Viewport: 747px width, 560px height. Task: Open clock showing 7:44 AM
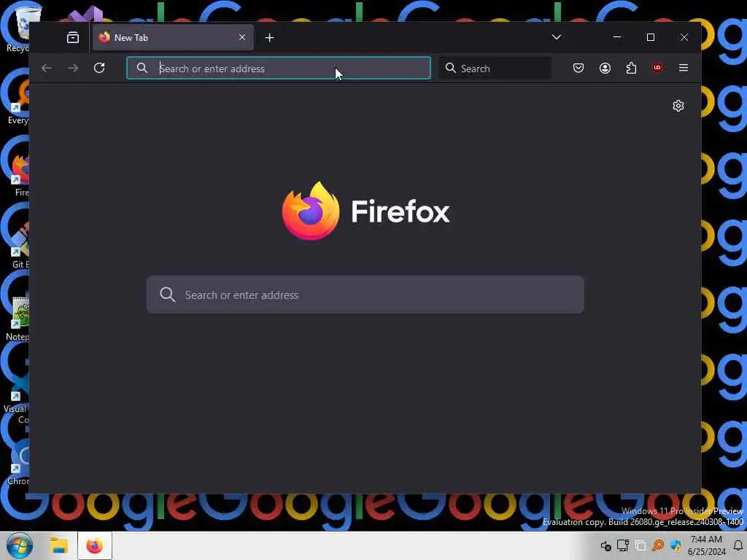coord(706,545)
